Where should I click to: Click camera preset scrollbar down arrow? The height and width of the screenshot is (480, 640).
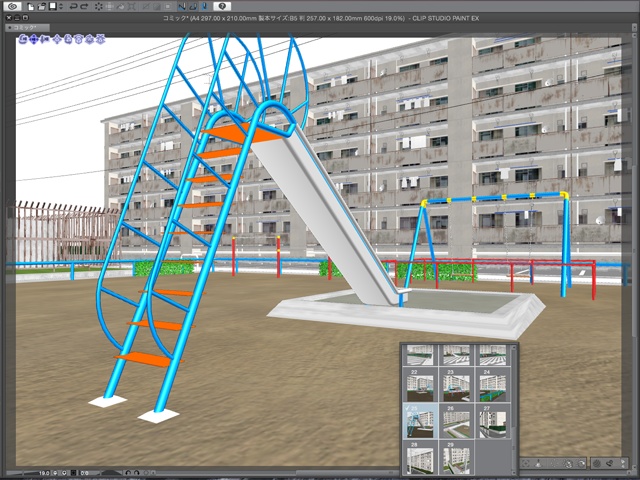point(514,473)
